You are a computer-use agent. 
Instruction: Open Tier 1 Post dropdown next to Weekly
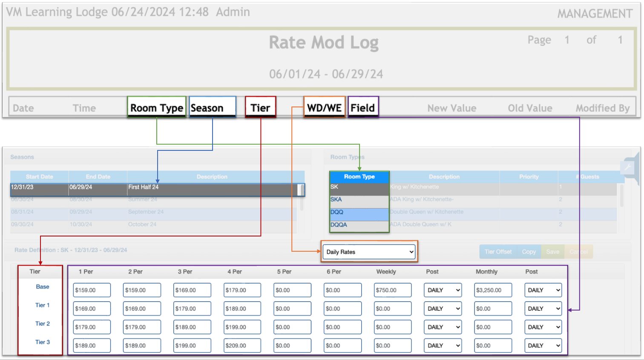point(443,308)
